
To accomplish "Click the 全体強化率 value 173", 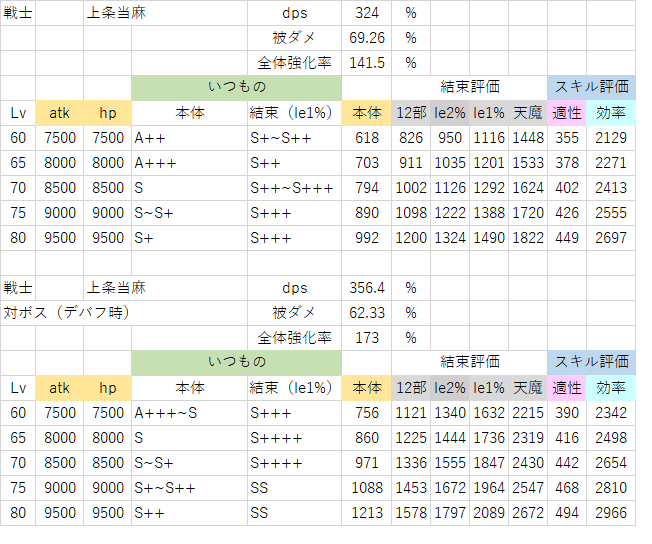I will tap(366, 338).
